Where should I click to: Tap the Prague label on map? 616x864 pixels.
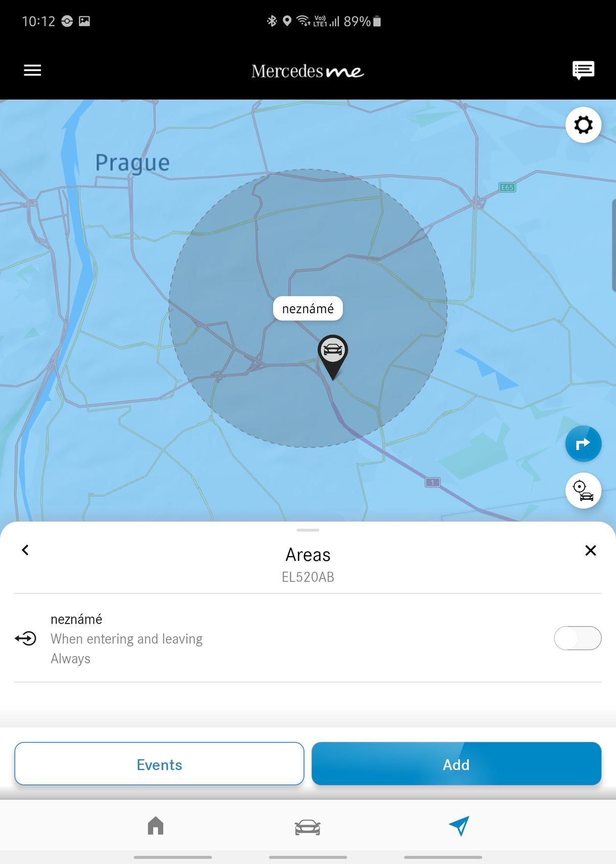coord(133,163)
